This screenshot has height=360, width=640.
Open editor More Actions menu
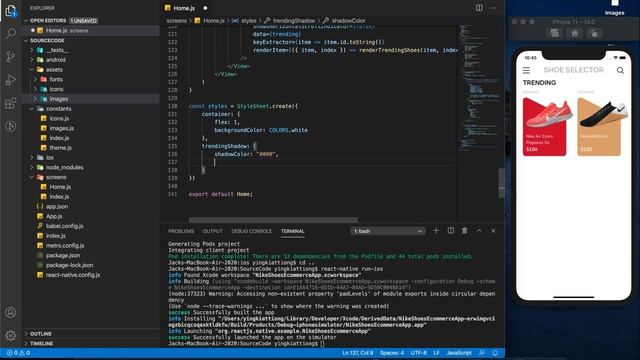493,8
